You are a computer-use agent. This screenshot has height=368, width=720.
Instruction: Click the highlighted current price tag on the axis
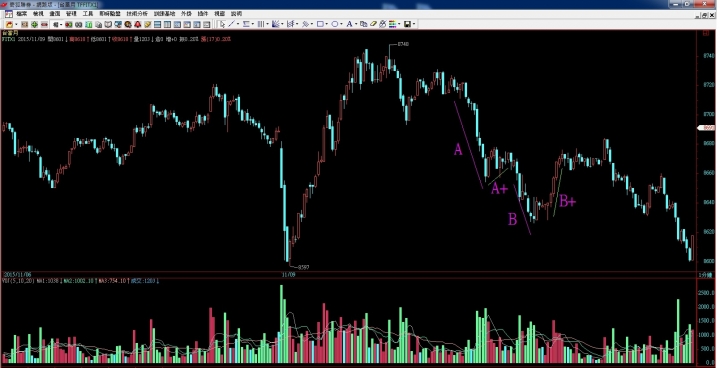point(707,128)
